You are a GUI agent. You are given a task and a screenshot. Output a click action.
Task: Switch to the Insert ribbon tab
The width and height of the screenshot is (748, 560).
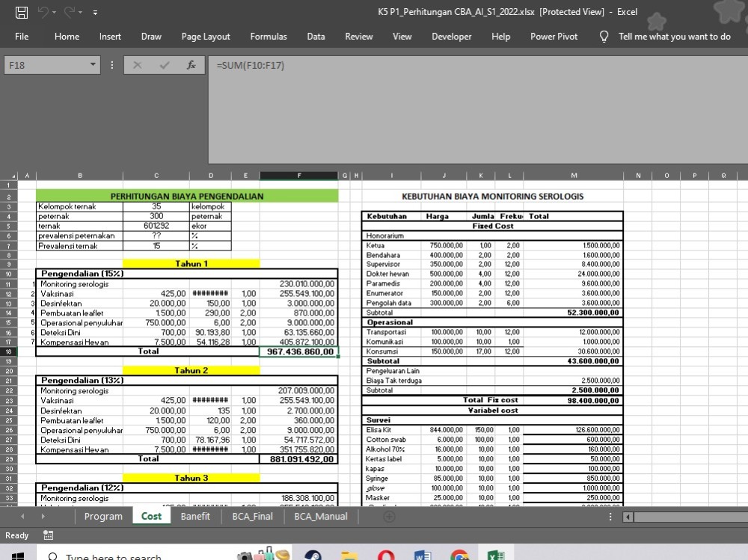point(110,37)
